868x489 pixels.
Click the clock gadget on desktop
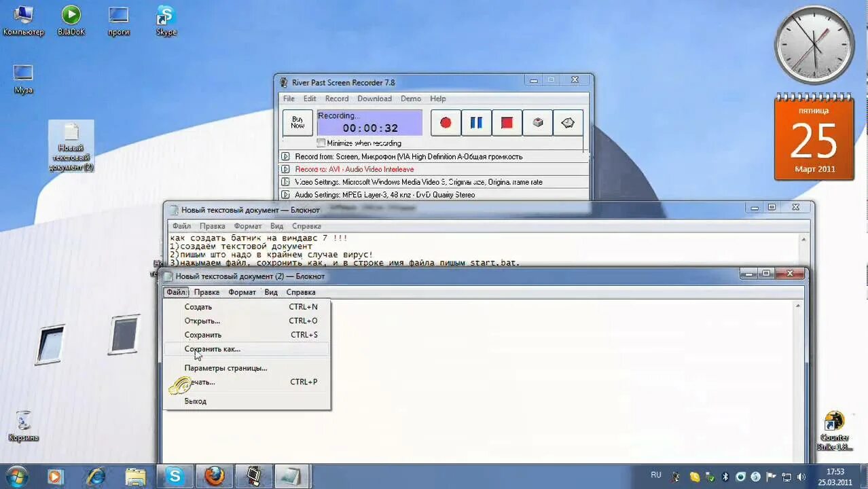click(x=814, y=46)
